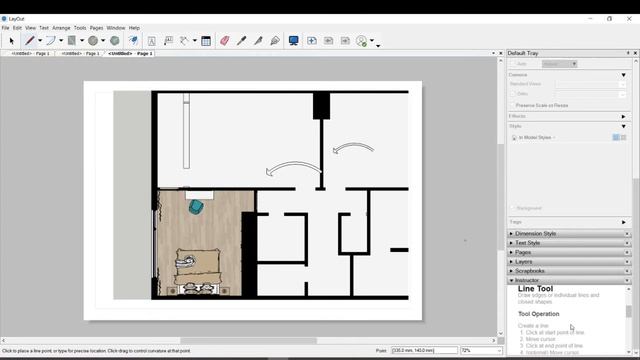This screenshot has height=360, width=640.
Task: Choose the Text tool
Action: (x=151, y=40)
